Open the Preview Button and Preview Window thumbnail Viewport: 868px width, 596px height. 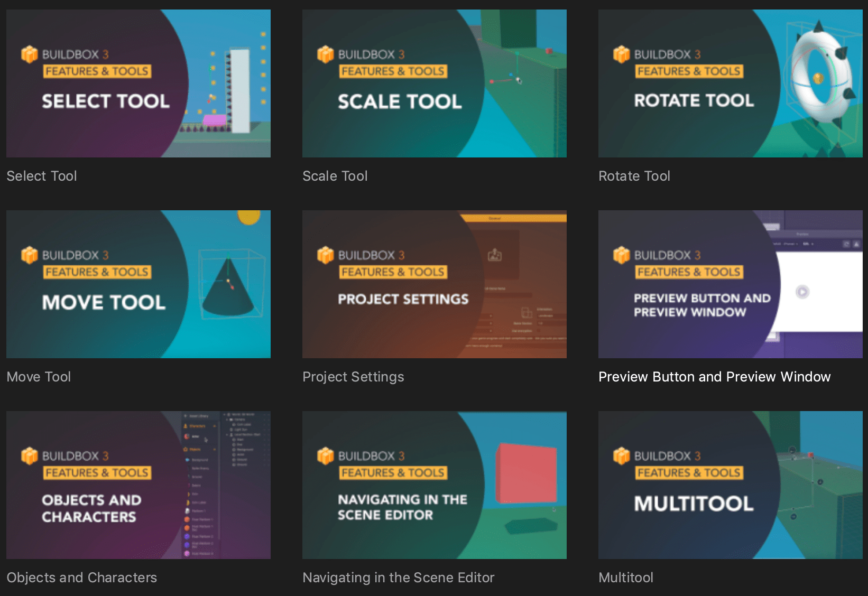[730, 284]
